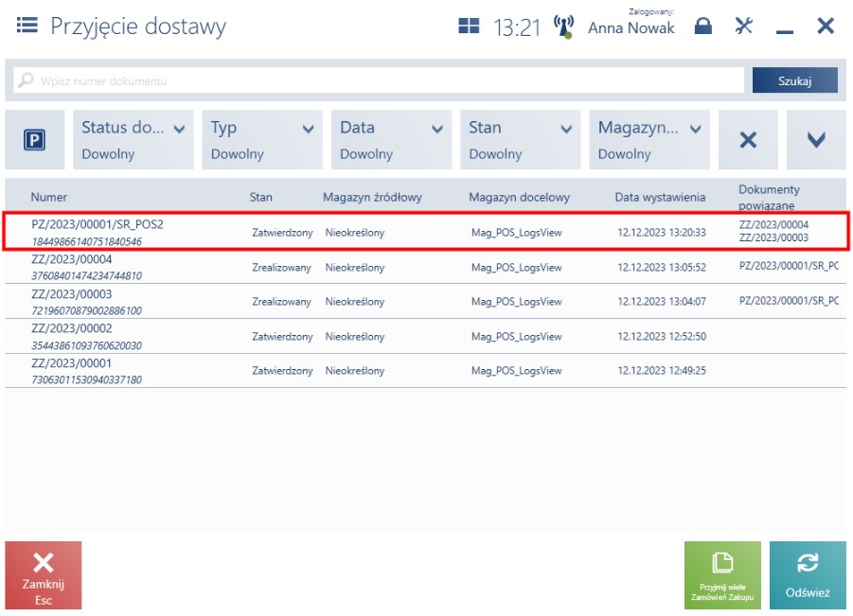
Task: Open the Data filter dropdown
Action: point(391,140)
